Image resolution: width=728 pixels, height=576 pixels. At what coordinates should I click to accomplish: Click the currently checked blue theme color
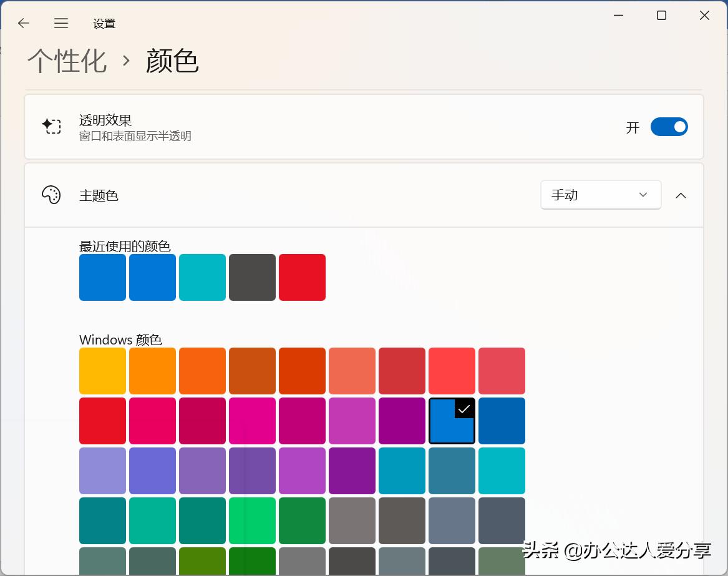click(452, 421)
